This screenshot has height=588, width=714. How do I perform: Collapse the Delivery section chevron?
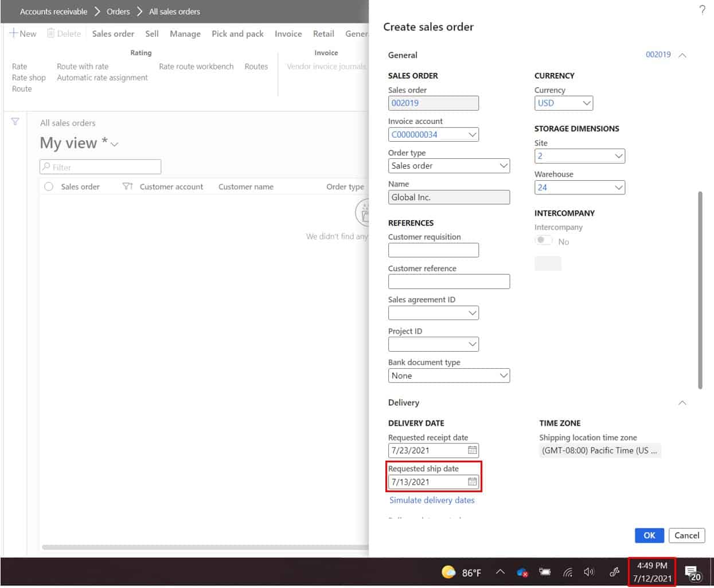click(x=682, y=403)
